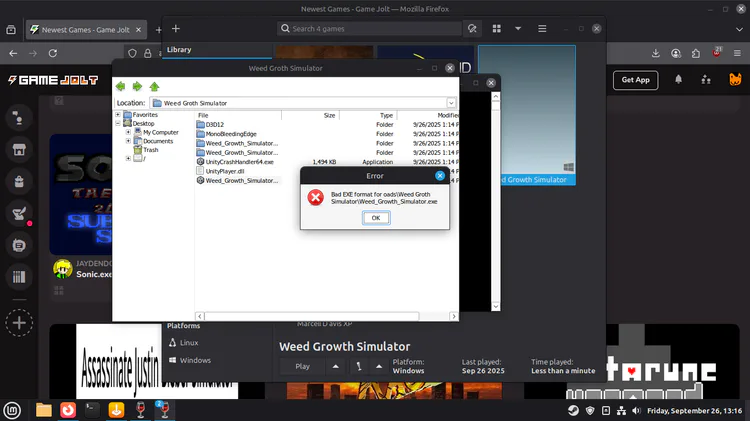Open the arrow menu next to Wine icon
The height and width of the screenshot is (421, 750).
coord(379,366)
